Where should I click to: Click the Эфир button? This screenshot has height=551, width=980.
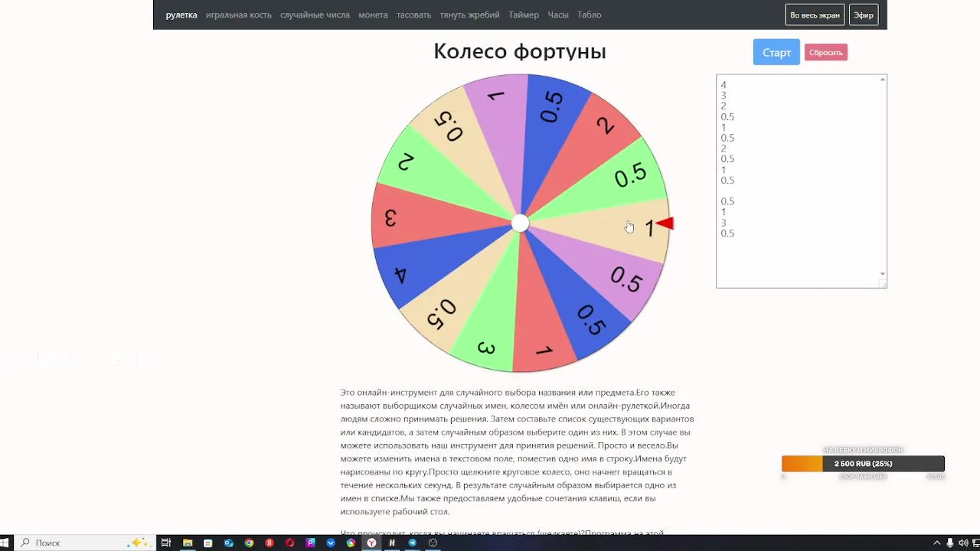tap(864, 15)
